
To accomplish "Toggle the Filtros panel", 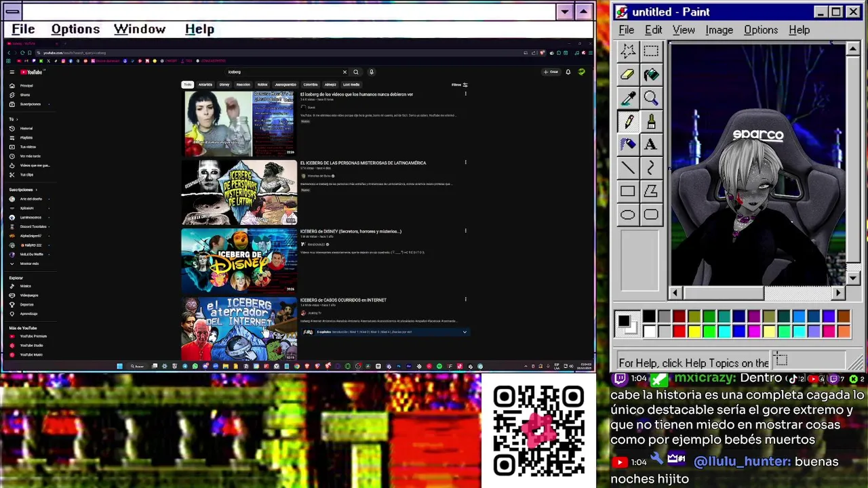I will 460,85.
